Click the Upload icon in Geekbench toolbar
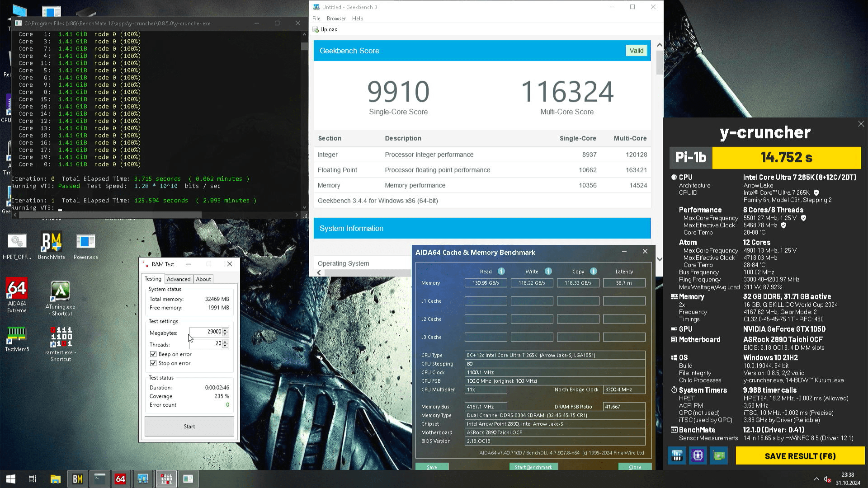This screenshot has width=868, height=488. pos(316,29)
